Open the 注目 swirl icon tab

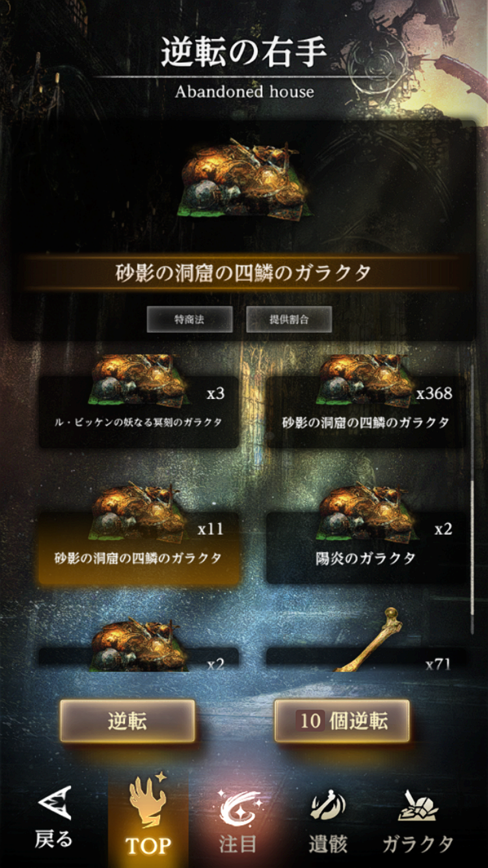click(x=238, y=807)
